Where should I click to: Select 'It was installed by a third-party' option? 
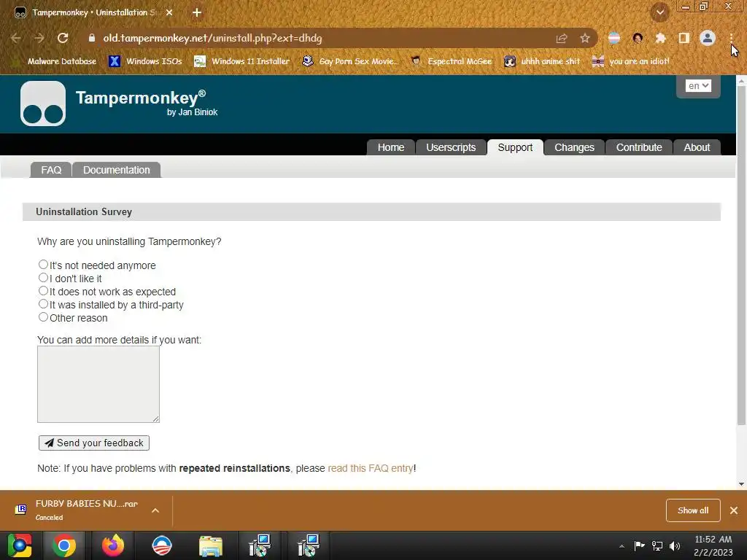click(43, 304)
